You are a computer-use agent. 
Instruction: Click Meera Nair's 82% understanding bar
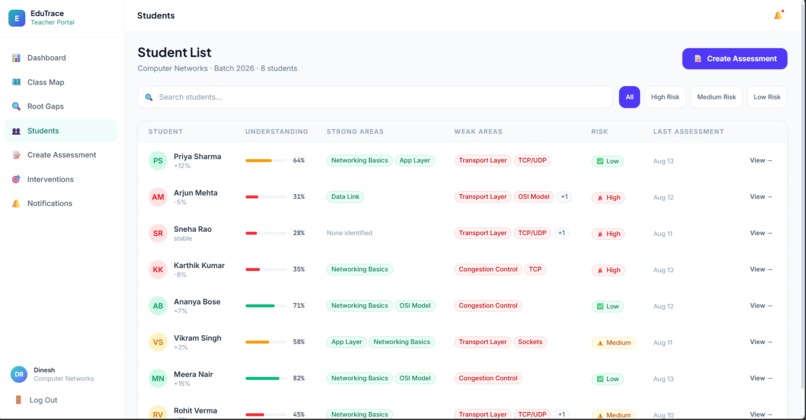(x=266, y=378)
